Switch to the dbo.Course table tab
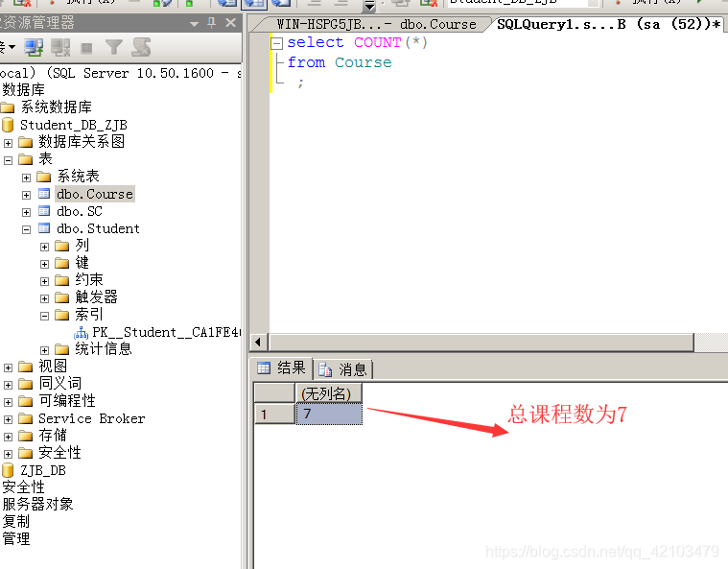Viewport: 728px width, 569px height. tap(376, 24)
